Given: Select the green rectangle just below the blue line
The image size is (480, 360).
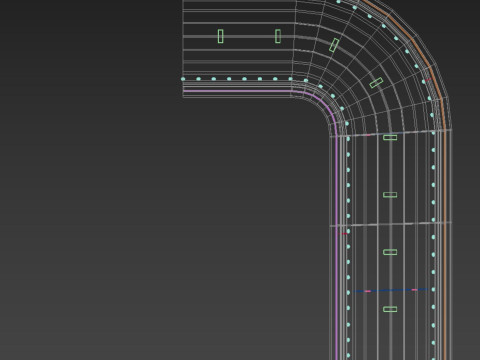Looking at the screenshot, I should click(390, 309).
